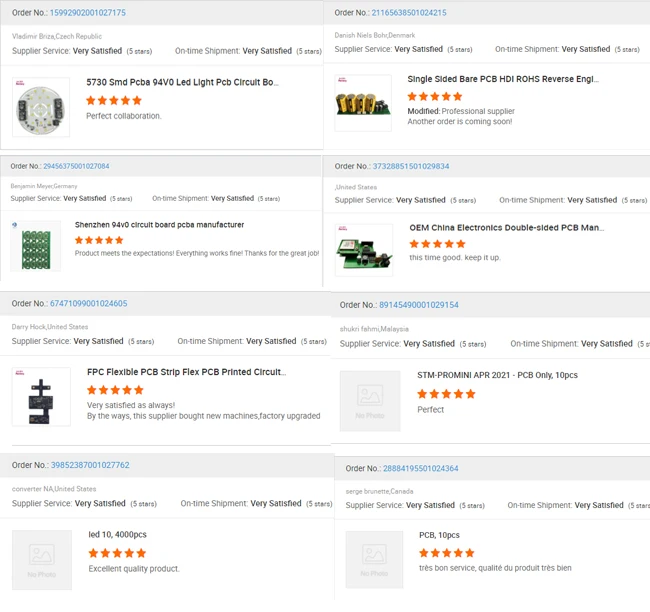Open order number 39852387001027762 link
The image size is (650, 612).
90,465
